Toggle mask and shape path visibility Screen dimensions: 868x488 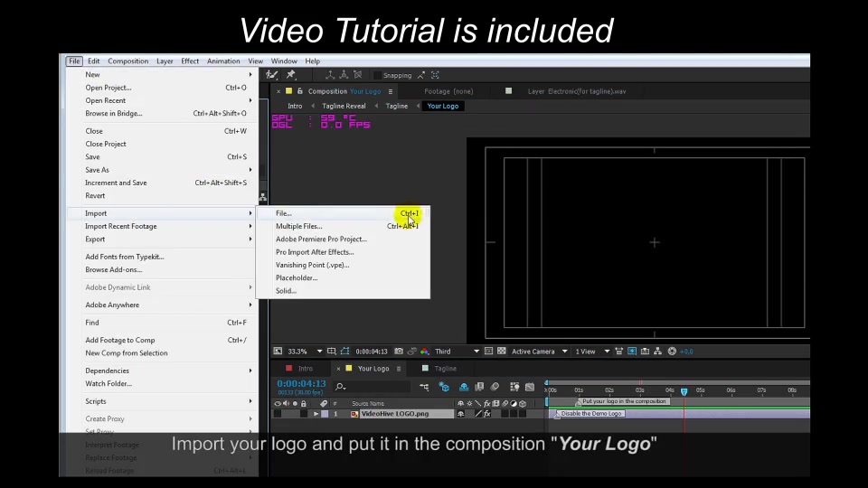[x=344, y=352]
